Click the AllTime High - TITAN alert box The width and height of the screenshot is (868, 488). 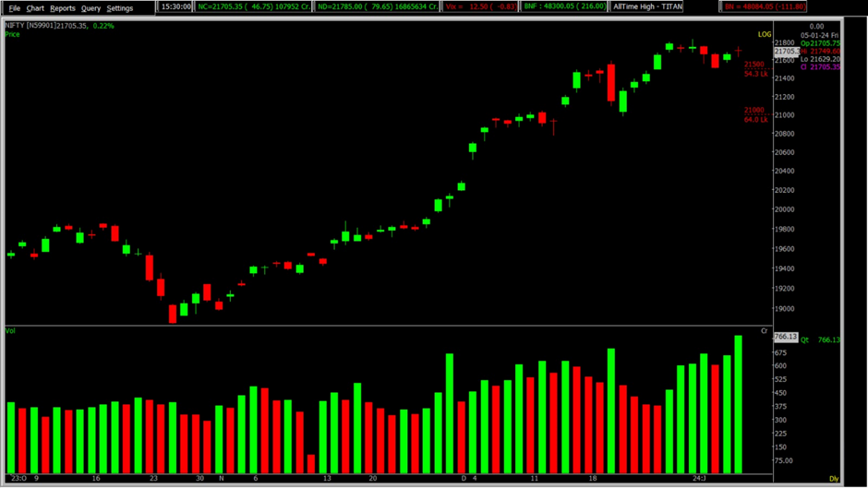pyautogui.click(x=647, y=6)
